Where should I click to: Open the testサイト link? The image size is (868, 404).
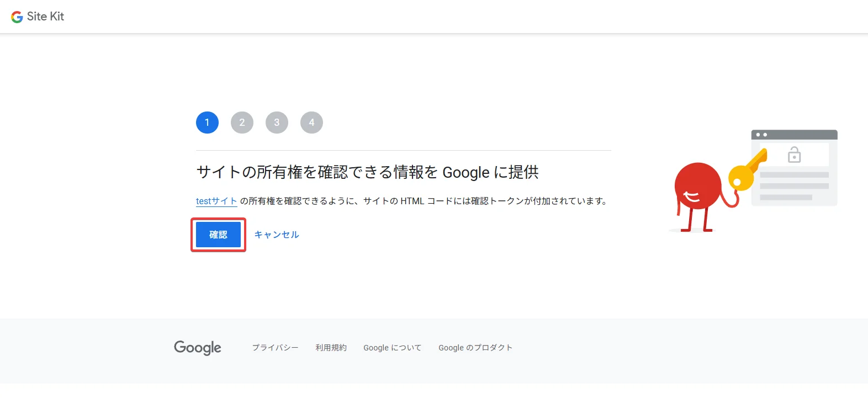(216, 201)
